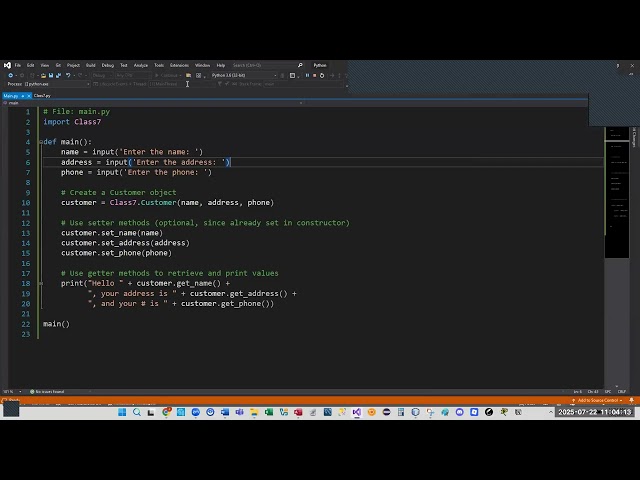Open the Stack Frame main dropdown
This screenshot has width=640, height=480.
pos(303,84)
